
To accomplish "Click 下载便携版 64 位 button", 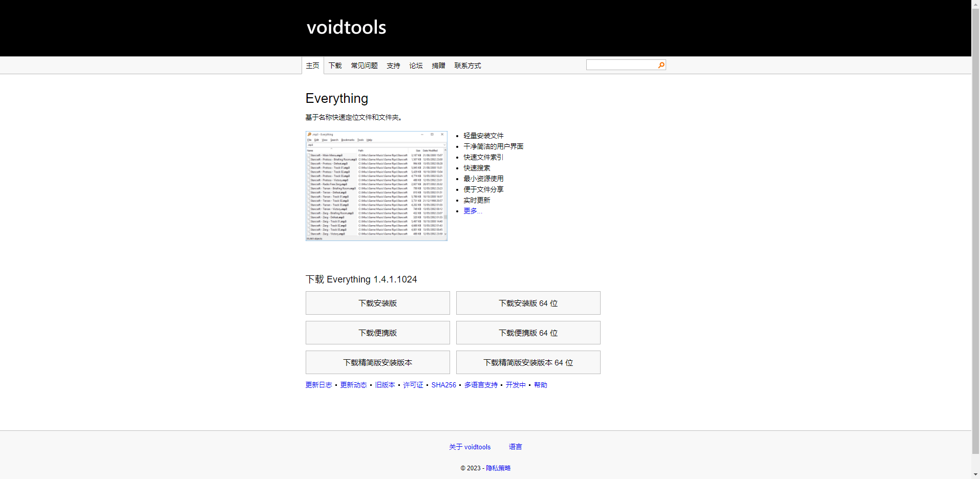I will [528, 332].
